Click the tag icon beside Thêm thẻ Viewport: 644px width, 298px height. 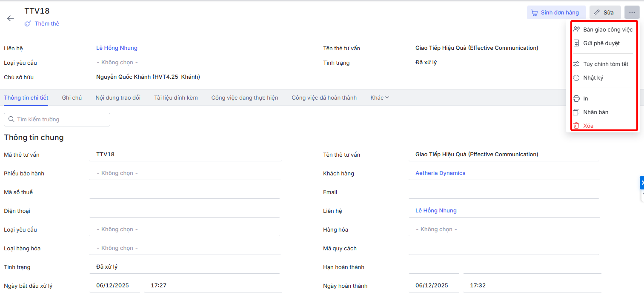28,24
